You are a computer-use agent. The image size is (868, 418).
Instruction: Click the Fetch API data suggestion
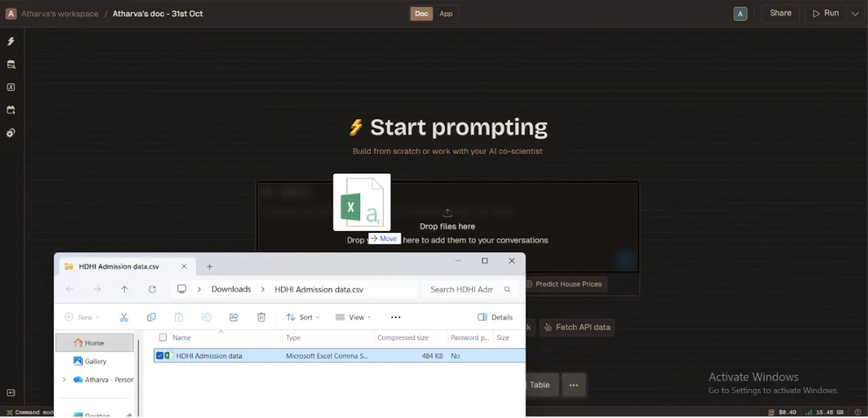tap(577, 327)
